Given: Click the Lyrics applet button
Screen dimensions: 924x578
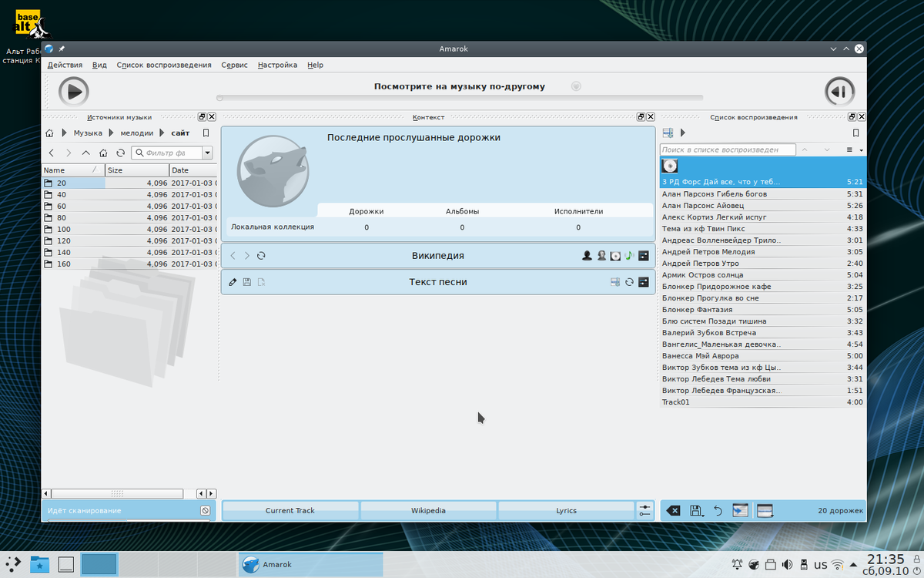Looking at the screenshot, I should pos(567,510).
